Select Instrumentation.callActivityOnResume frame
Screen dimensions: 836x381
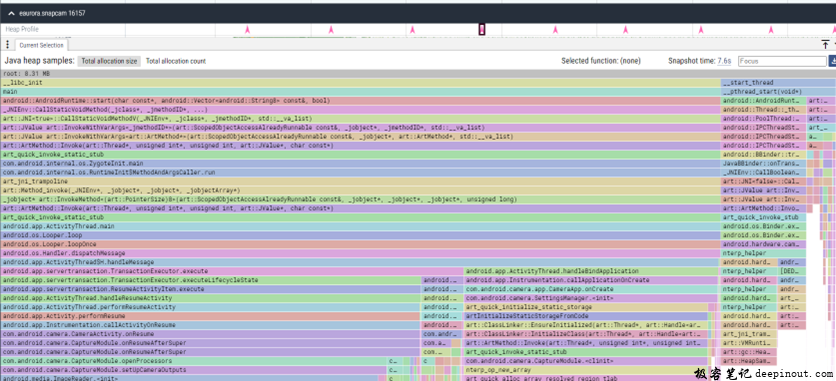point(211,325)
